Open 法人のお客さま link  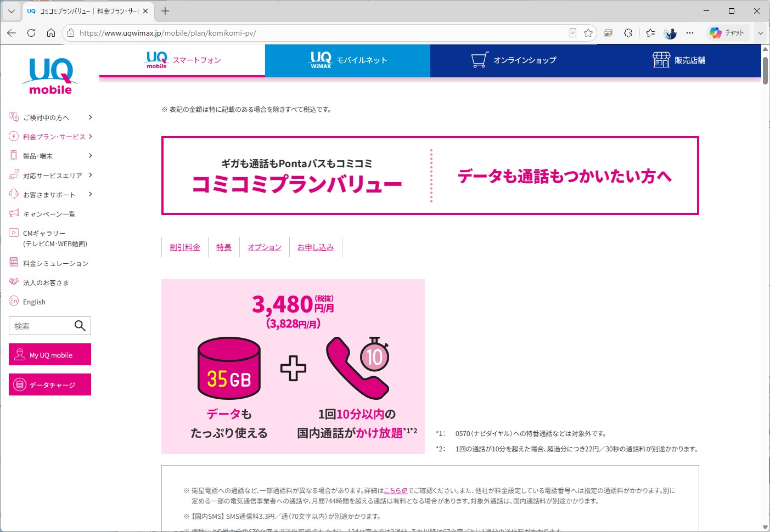point(46,283)
